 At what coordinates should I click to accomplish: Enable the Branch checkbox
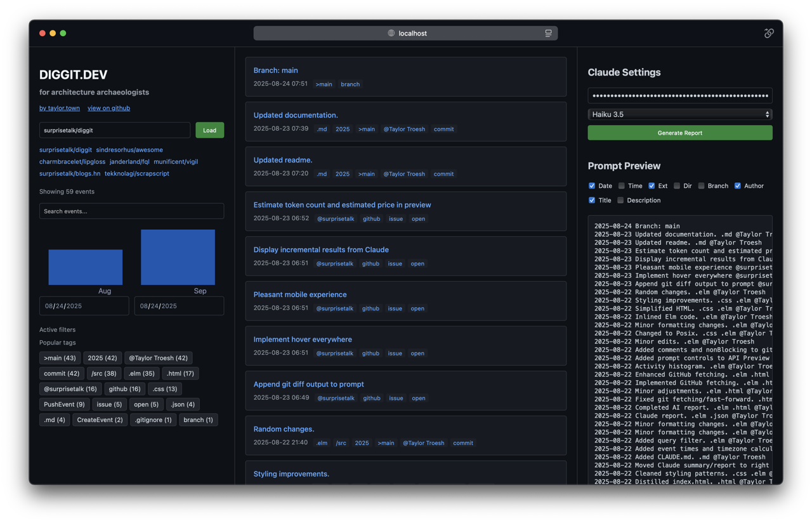[702, 186]
